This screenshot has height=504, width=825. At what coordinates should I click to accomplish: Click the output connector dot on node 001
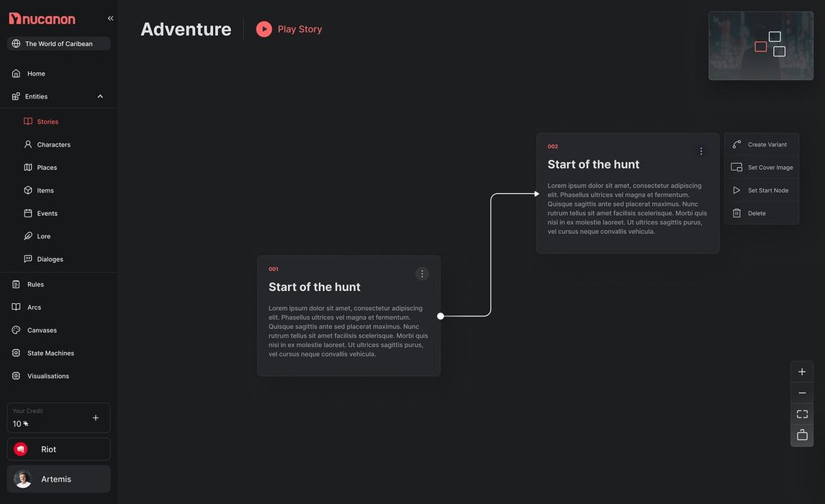point(441,316)
